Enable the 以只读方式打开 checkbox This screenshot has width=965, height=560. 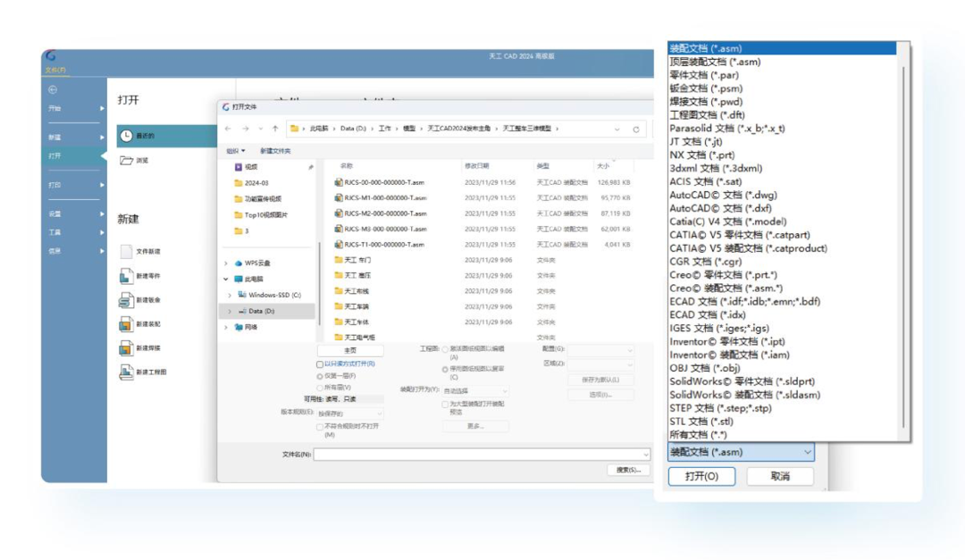coord(320,364)
